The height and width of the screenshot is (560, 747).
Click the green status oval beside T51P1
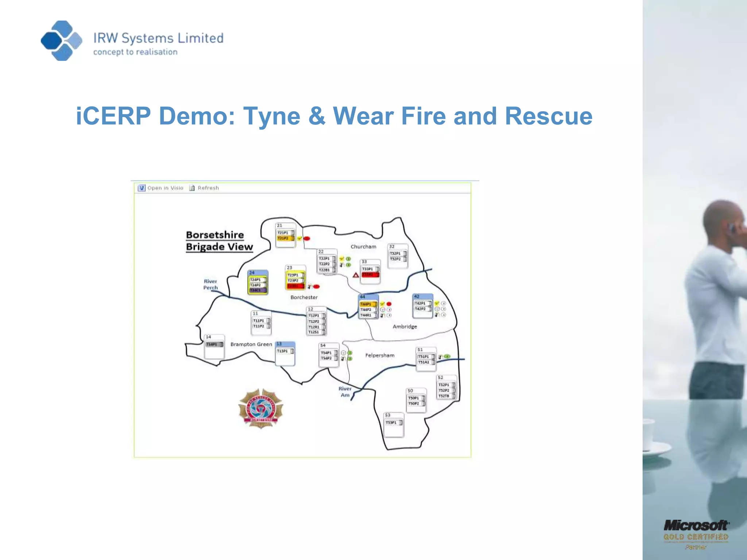coord(447,357)
